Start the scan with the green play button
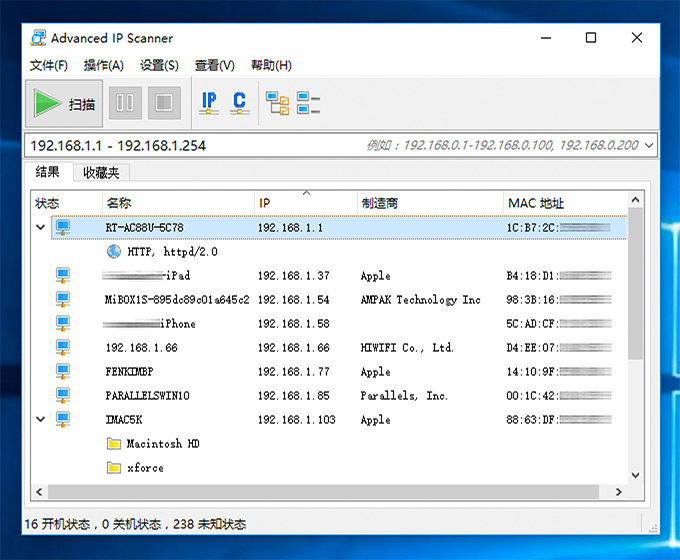 click(64, 103)
